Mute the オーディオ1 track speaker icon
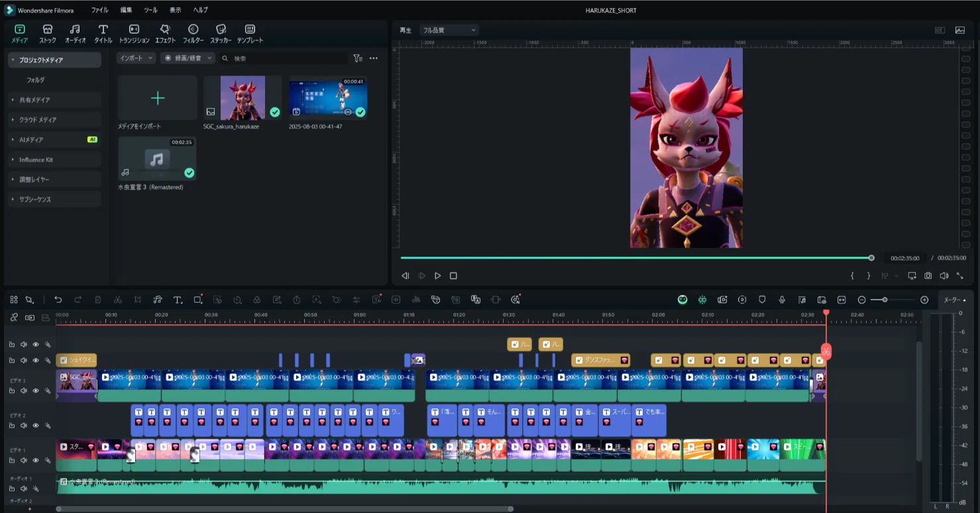This screenshot has height=513, width=980. click(x=24, y=488)
